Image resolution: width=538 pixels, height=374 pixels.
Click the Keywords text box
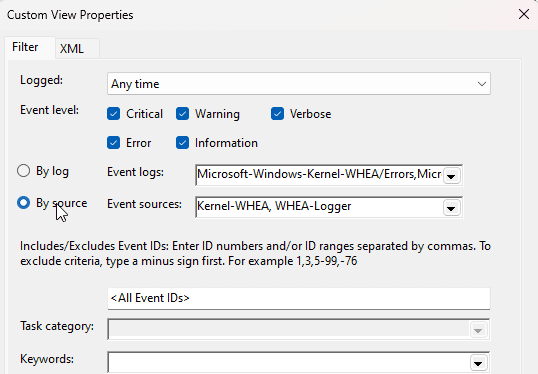tap(289, 362)
